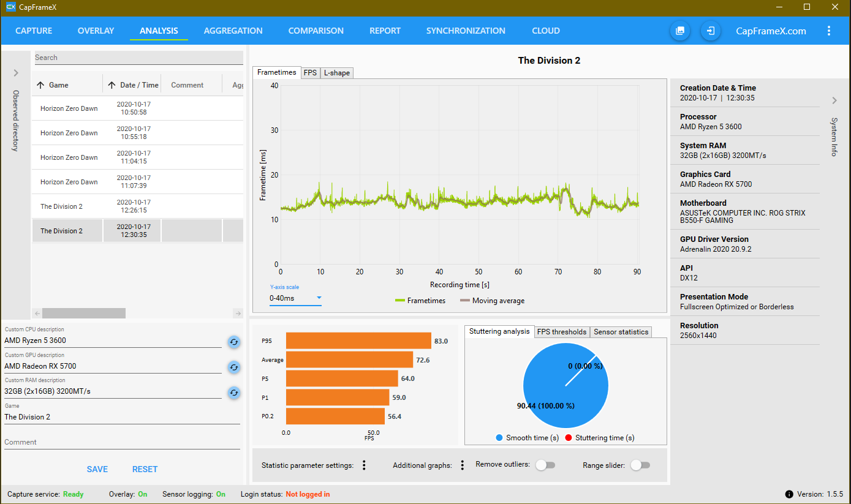Switch to the CAPTURE tab
Viewport: 851px width, 504px height.
pyautogui.click(x=34, y=31)
